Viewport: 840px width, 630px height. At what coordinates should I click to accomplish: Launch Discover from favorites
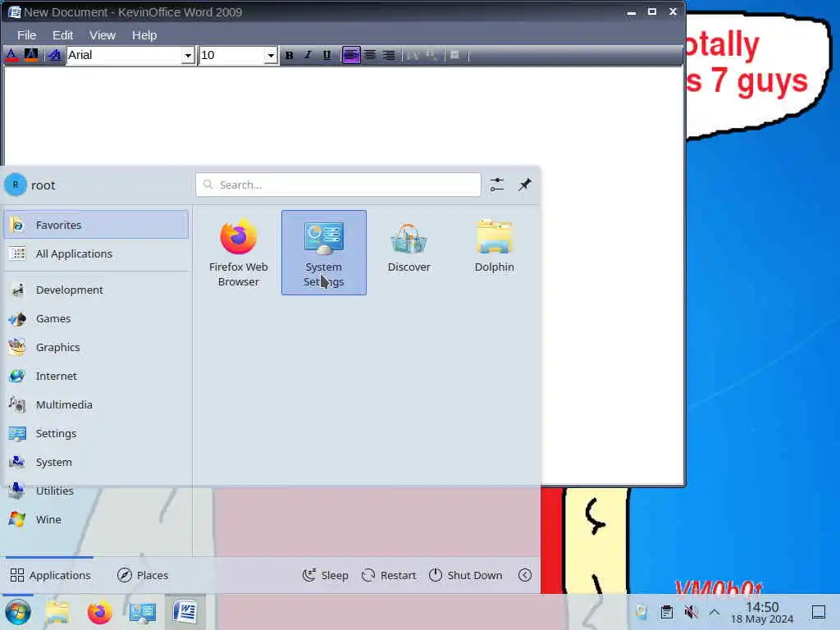pyautogui.click(x=409, y=253)
